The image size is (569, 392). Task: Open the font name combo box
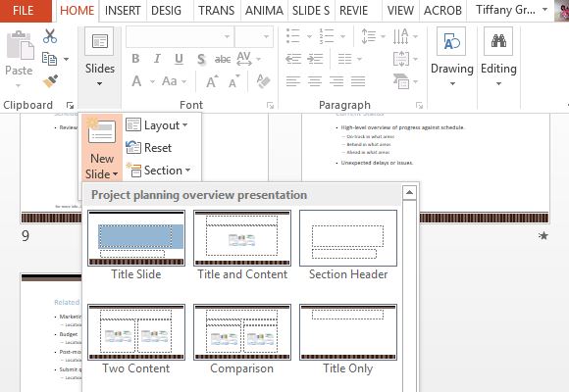coord(180,36)
